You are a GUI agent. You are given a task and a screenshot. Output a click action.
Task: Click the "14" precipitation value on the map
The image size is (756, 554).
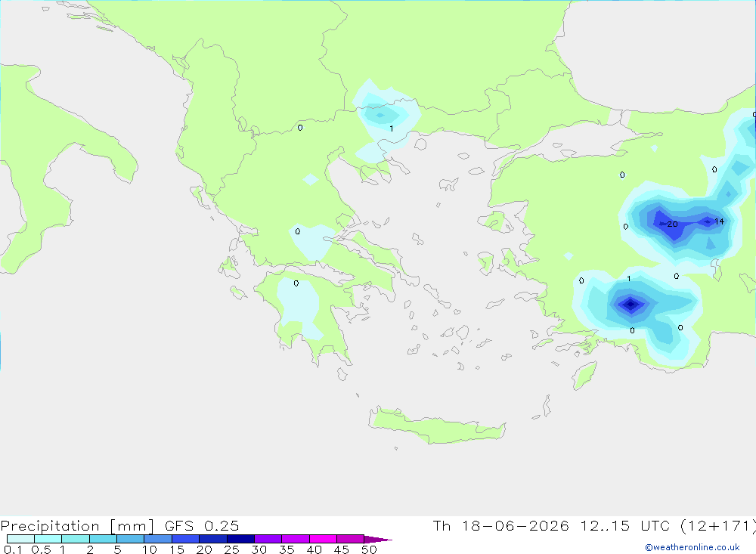click(x=720, y=221)
